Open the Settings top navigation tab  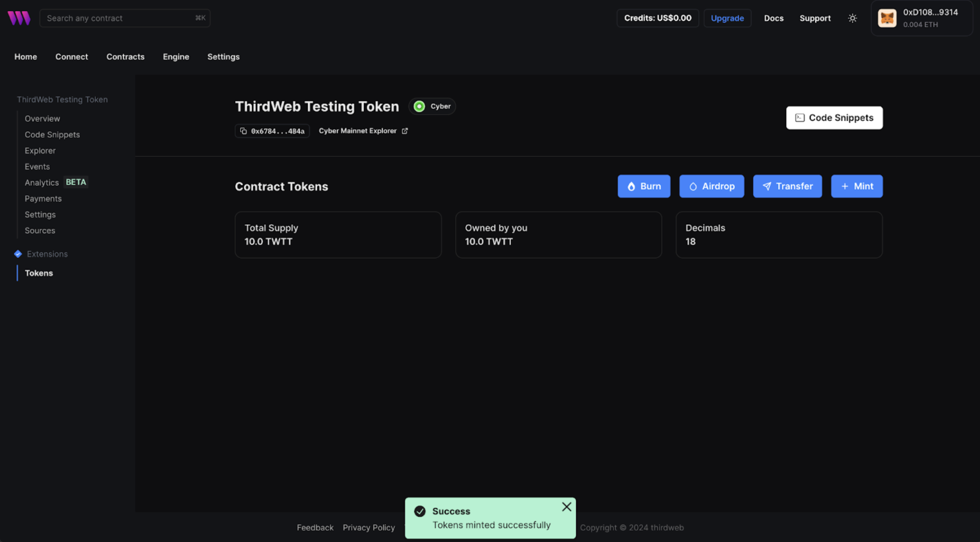(223, 57)
